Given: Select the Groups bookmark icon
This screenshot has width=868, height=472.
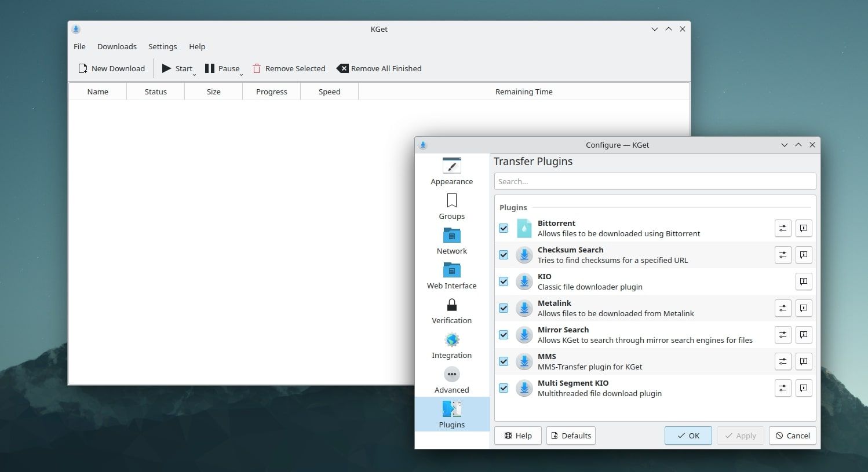Looking at the screenshot, I should 451,201.
